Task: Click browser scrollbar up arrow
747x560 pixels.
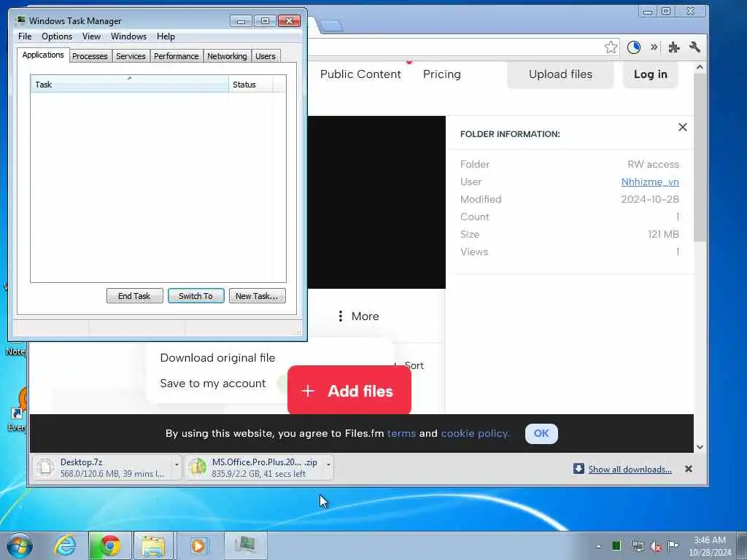Action: pyautogui.click(x=700, y=67)
